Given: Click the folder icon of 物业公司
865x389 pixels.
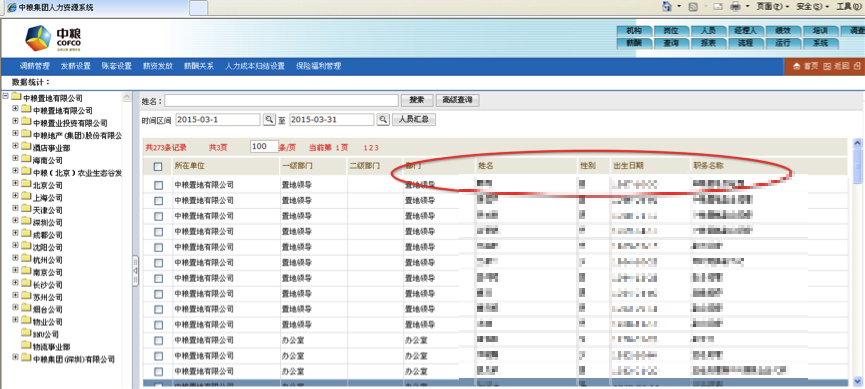Looking at the screenshot, I should click(26, 321).
